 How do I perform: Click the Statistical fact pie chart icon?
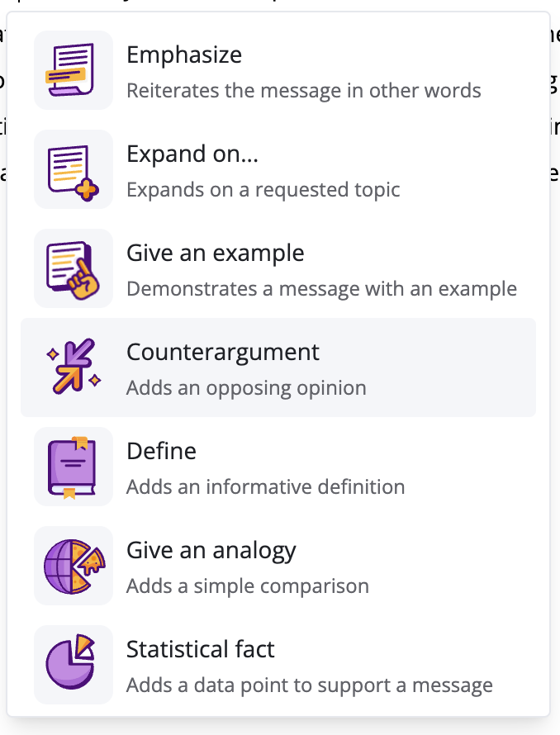click(x=73, y=665)
